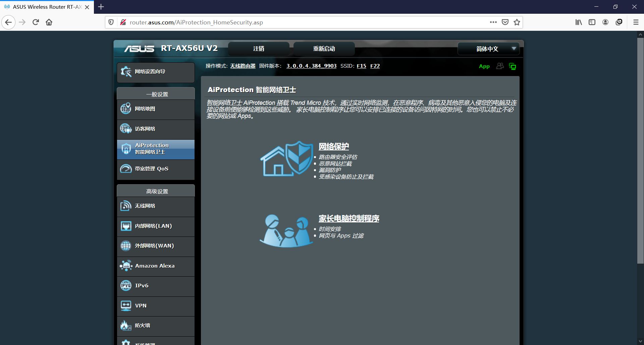Open 网络地图 menu item
Image resolution: width=644 pixels, height=345 pixels.
[156, 109]
